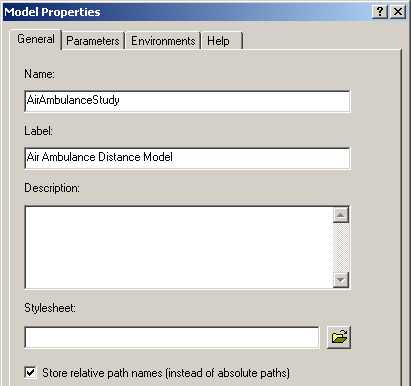Click the Description scrollbar up arrow
411x386 pixels.
coord(341,215)
